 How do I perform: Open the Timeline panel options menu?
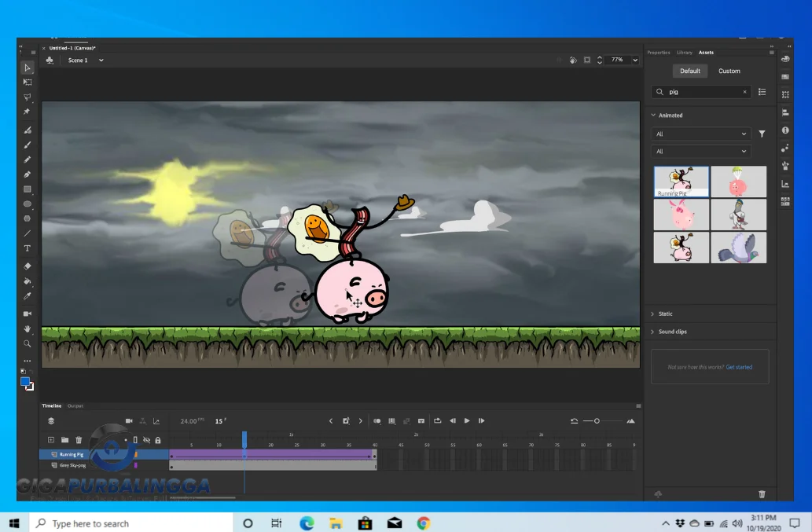point(638,405)
